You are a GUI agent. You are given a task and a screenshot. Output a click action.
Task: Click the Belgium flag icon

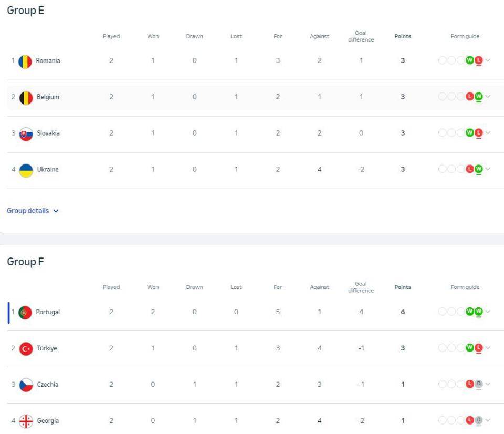pyautogui.click(x=26, y=98)
